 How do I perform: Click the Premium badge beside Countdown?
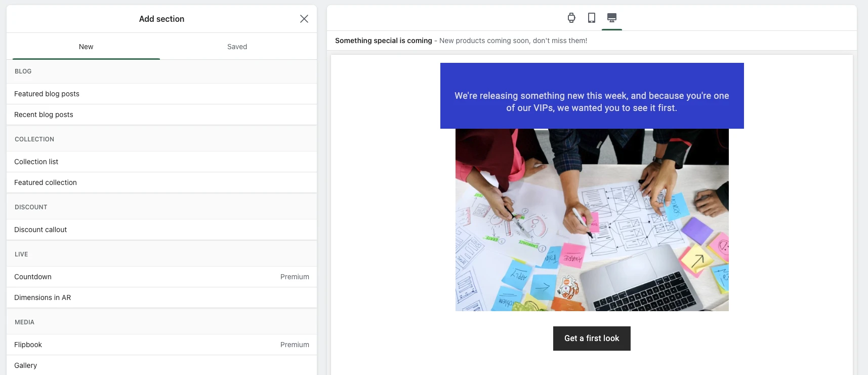[295, 277]
